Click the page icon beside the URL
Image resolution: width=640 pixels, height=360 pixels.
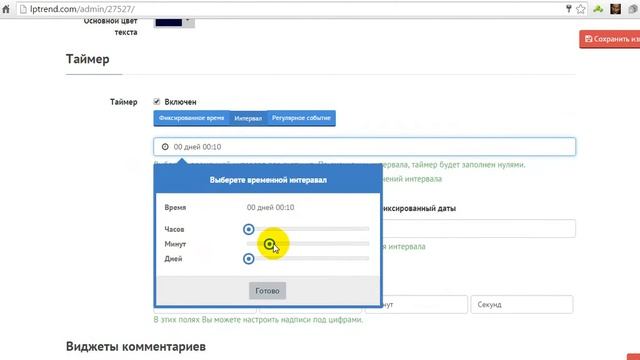point(23,9)
